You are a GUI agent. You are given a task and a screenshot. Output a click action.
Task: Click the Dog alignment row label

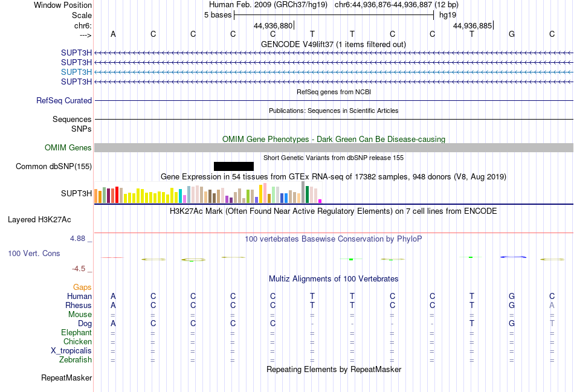point(85,324)
